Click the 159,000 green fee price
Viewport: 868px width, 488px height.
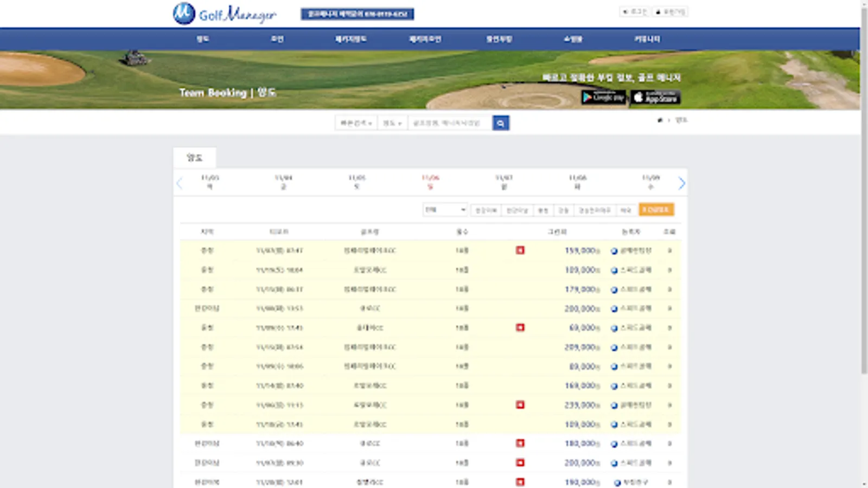point(582,251)
